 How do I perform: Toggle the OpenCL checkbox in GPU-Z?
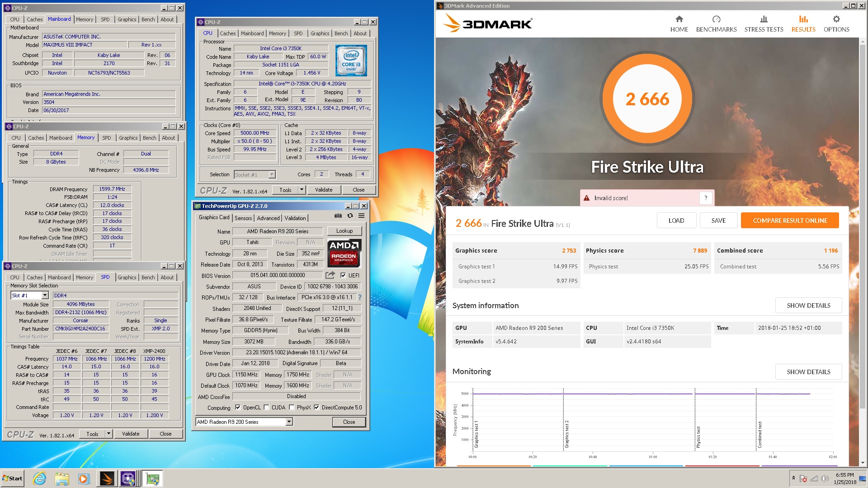pos(238,408)
